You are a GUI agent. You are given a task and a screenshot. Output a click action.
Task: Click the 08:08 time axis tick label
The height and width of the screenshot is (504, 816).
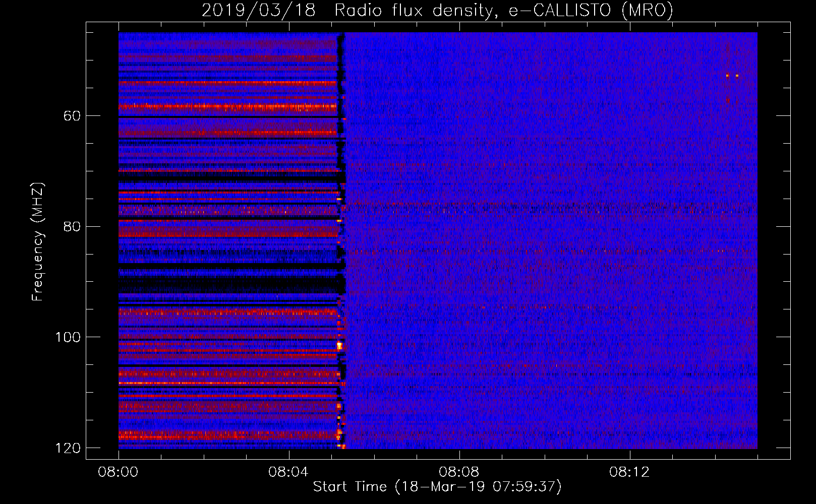(459, 472)
